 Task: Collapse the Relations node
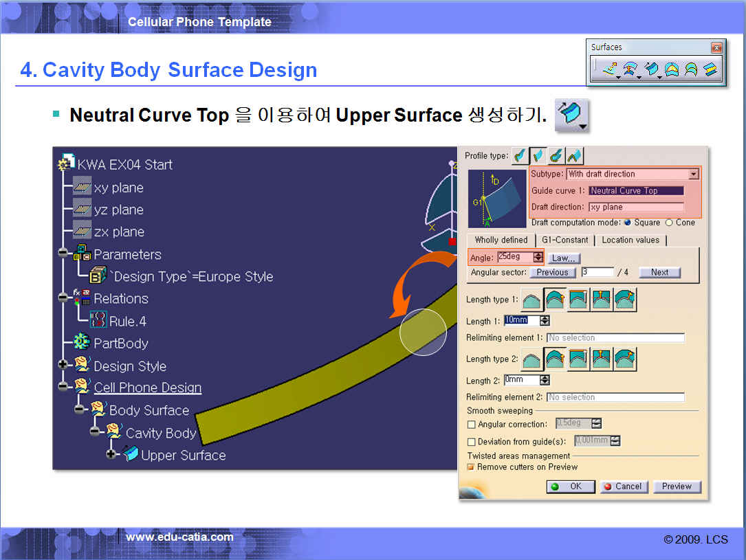(x=63, y=298)
